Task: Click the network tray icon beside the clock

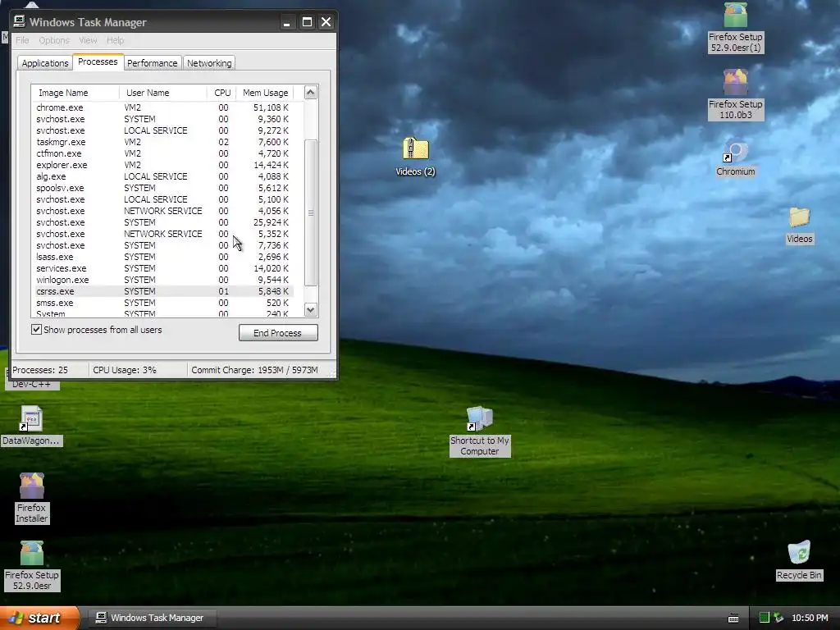Action: 778,618
